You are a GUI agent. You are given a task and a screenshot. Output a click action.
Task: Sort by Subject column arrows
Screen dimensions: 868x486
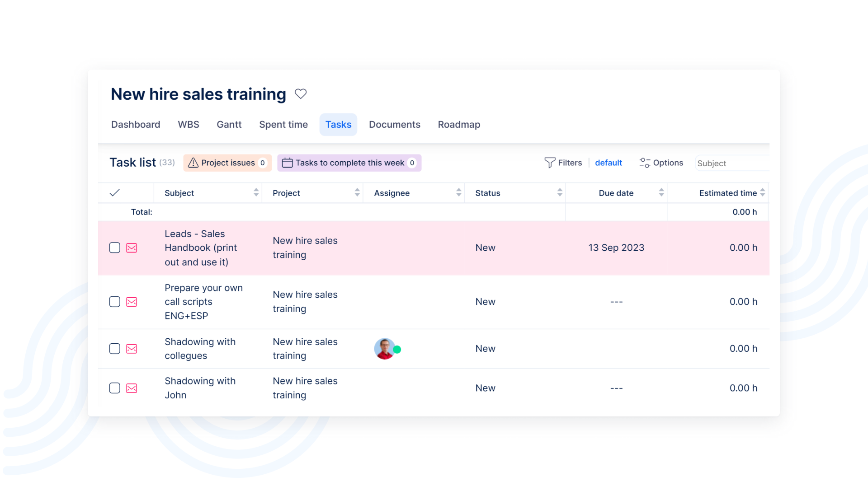click(x=256, y=193)
